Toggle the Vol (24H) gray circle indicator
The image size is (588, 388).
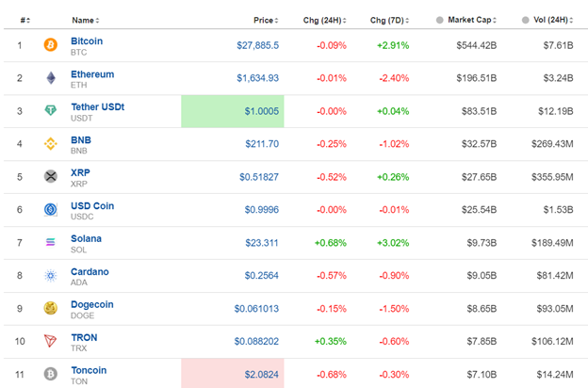526,20
